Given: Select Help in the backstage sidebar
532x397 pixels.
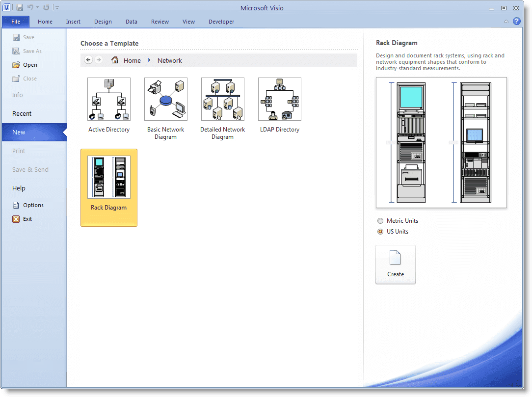Looking at the screenshot, I should [x=19, y=188].
